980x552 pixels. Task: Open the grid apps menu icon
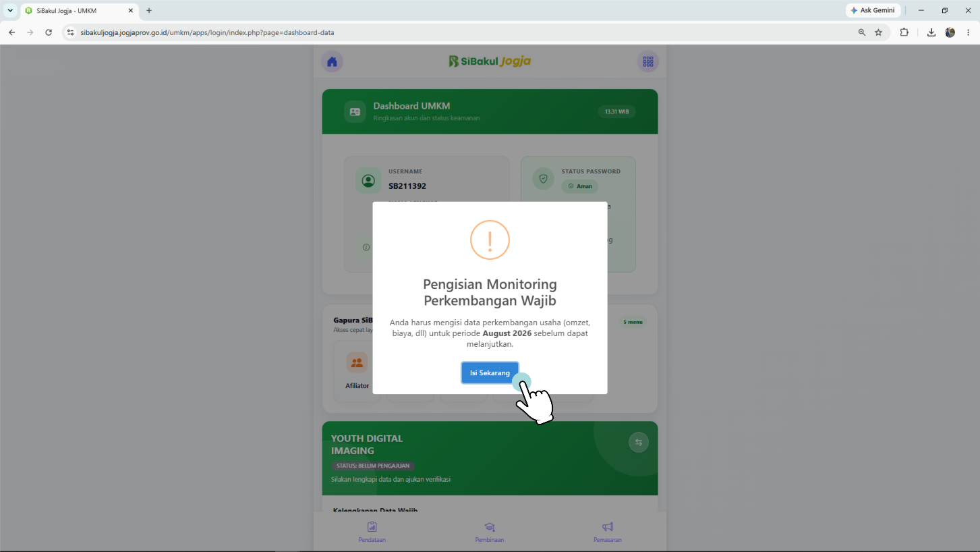click(x=648, y=61)
